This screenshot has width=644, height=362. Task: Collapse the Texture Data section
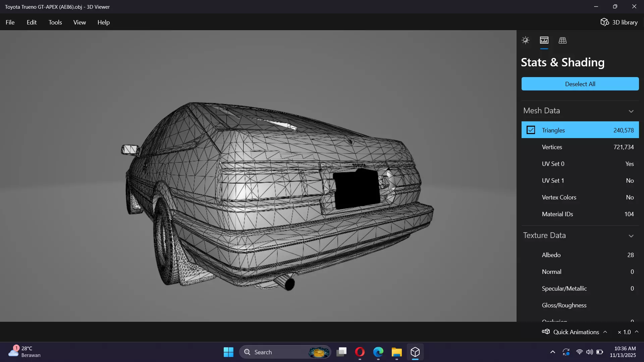click(x=631, y=236)
